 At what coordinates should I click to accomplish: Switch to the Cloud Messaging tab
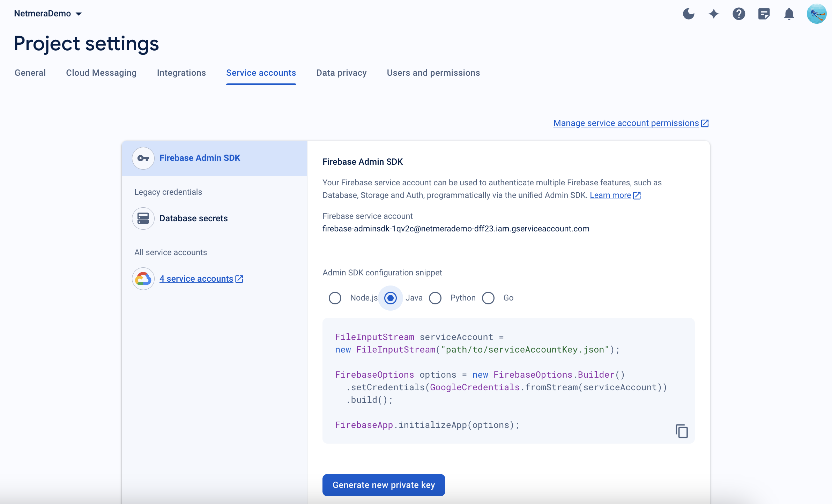pyautogui.click(x=101, y=73)
